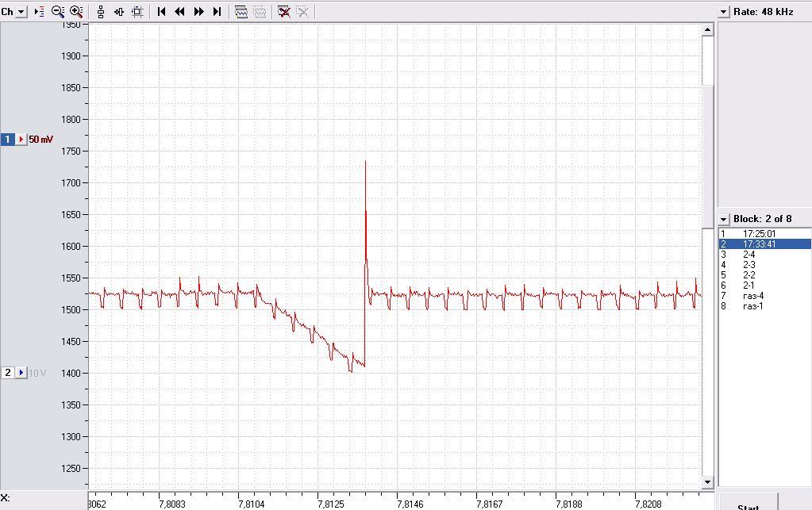The width and height of the screenshot is (812, 510).
Task: Open the Block dropdown arrow
Action: 723,220
